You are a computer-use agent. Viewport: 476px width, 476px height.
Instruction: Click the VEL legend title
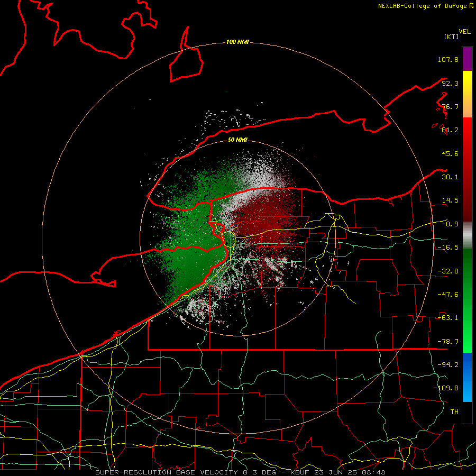coord(464,32)
